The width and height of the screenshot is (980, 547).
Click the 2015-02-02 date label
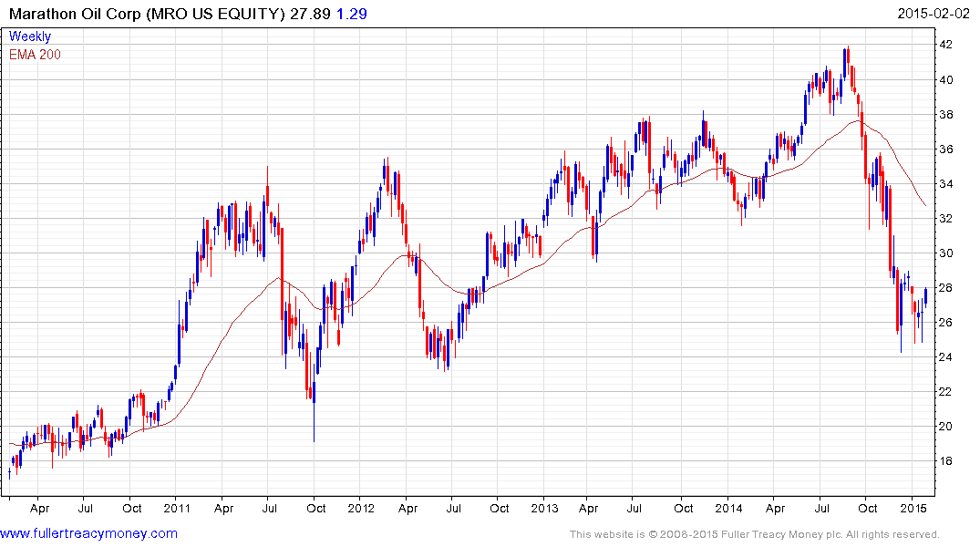[x=934, y=14]
